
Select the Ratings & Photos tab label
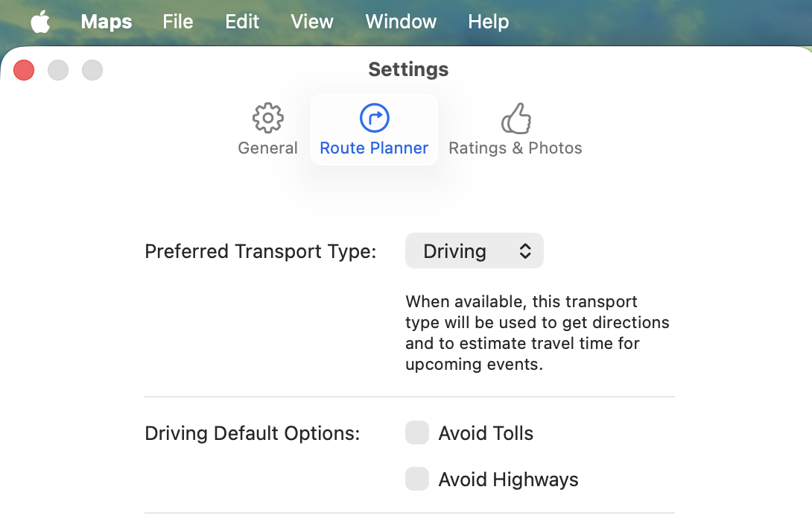(x=516, y=148)
